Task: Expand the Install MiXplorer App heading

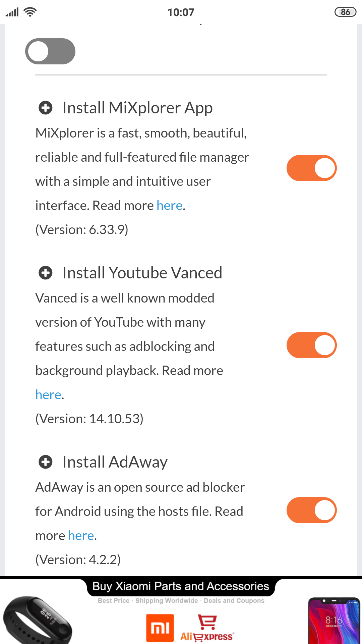Action: click(x=137, y=108)
